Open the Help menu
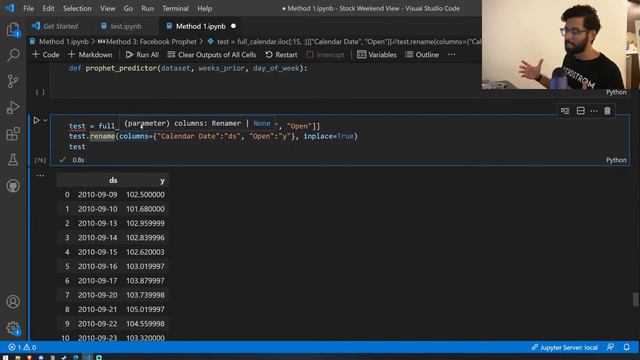The image size is (640, 360). pos(204,8)
